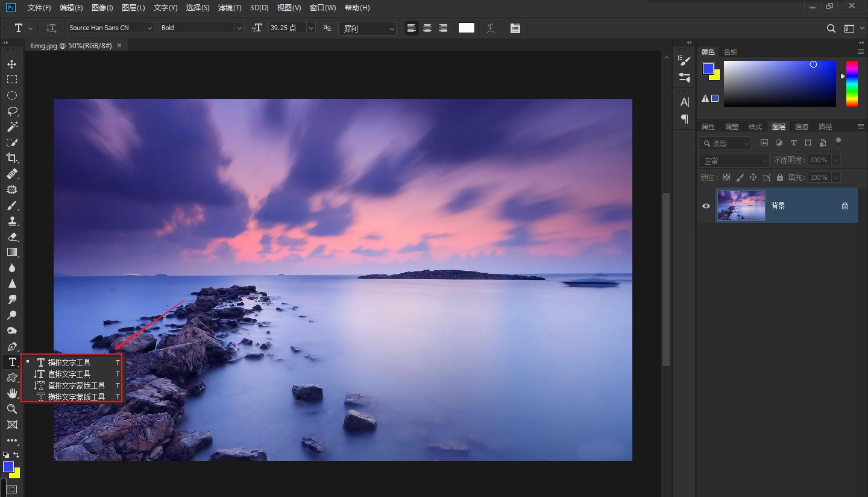Select the Zoom magnifier tool

11,409
